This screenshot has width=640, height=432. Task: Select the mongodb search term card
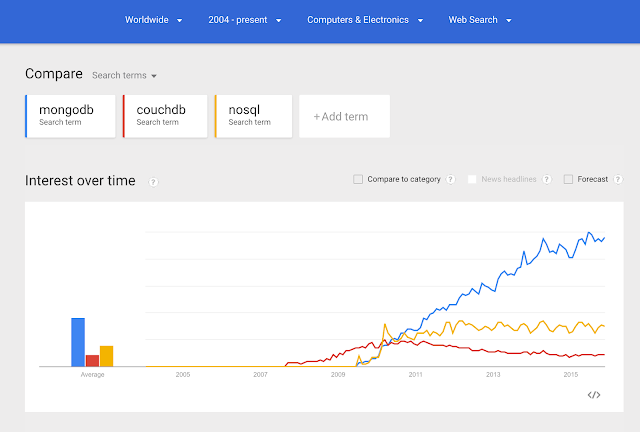click(69, 116)
